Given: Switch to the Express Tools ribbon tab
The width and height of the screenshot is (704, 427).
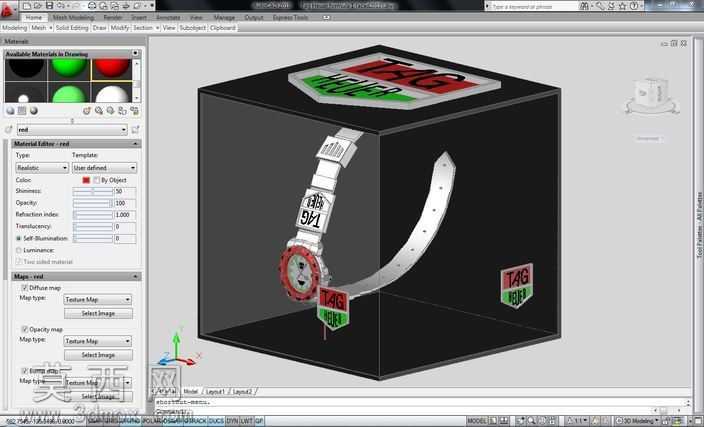Looking at the screenshot, I should [x=290, y=18].
